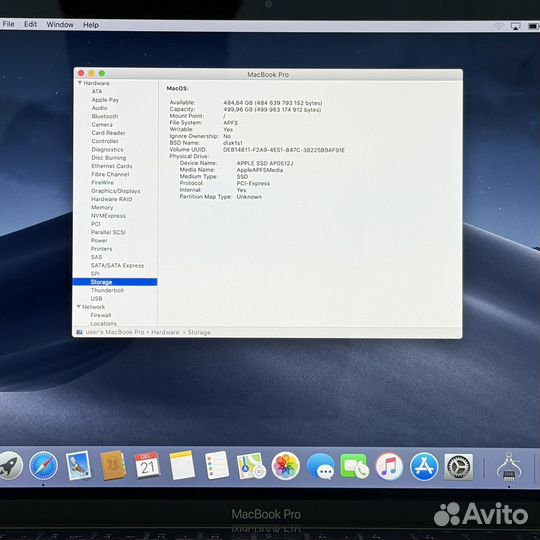Screen dimensions: 540x540
Task: Open Photos app in the dock
Action: pyautogui.click(x=285, y=466)
